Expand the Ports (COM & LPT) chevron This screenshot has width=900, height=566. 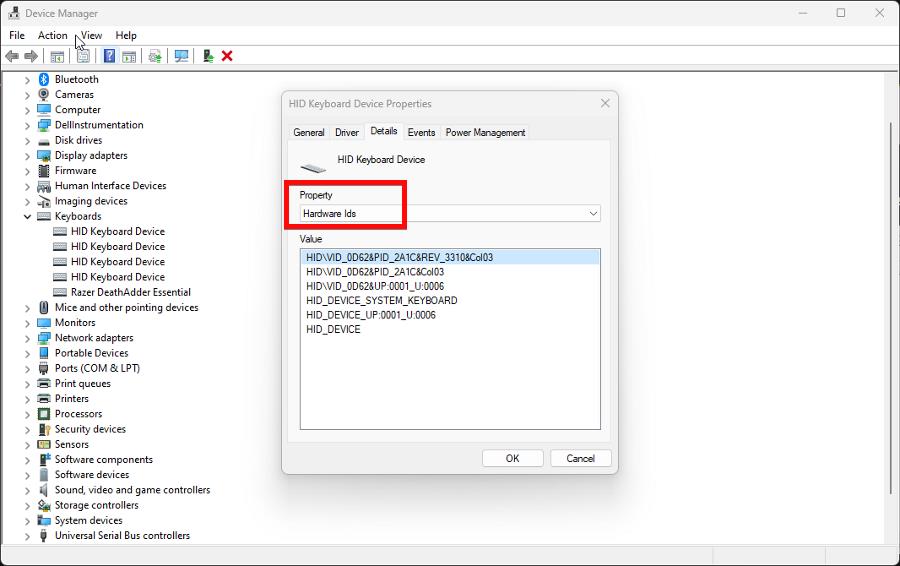(27, 369)
